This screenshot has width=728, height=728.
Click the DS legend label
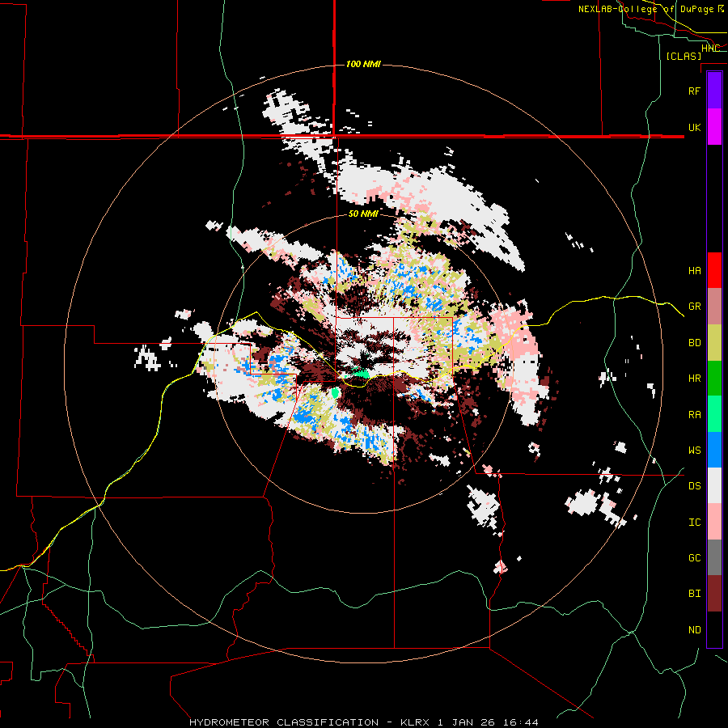point(694,486)
